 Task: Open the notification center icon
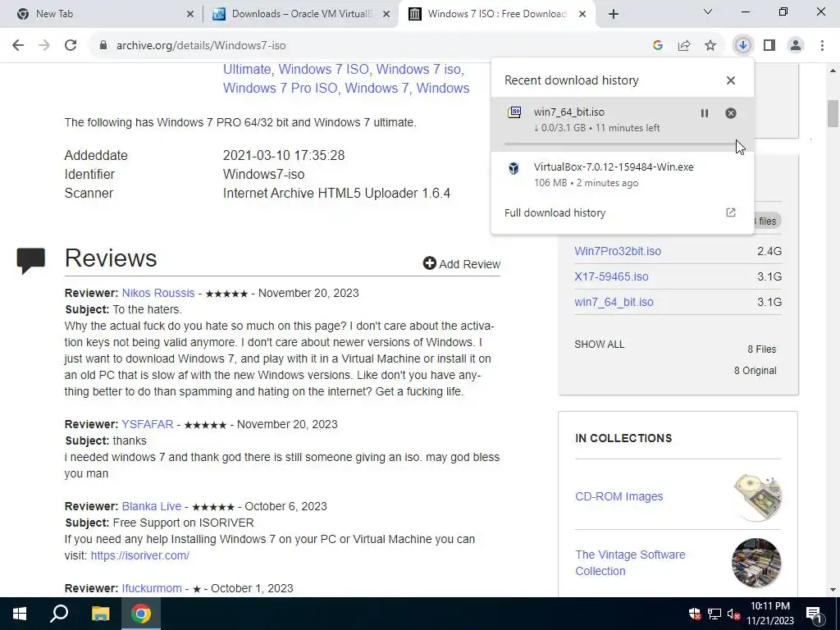click(814, 614)
